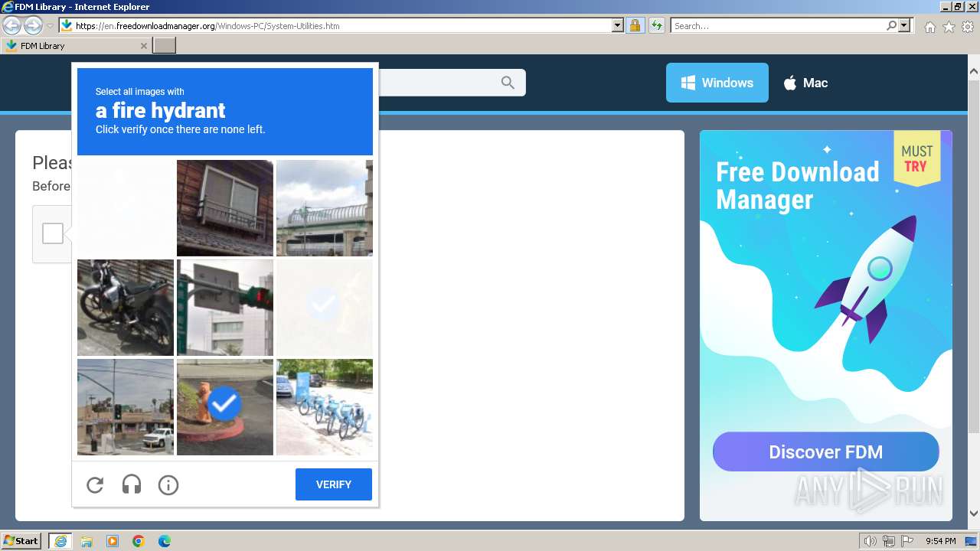Expand the search provider dropdown arrow
980x551 pixels.
coord(904,25)
